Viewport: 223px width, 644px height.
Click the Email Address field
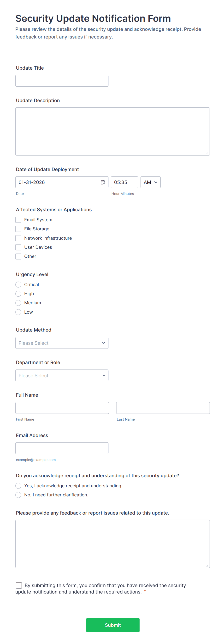point(62,448)
